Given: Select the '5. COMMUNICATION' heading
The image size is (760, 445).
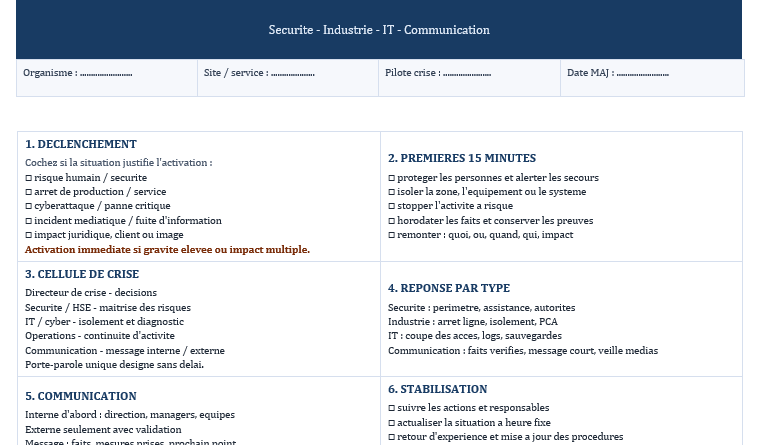Looking at the screenshot, I should (x=81, y=396).
